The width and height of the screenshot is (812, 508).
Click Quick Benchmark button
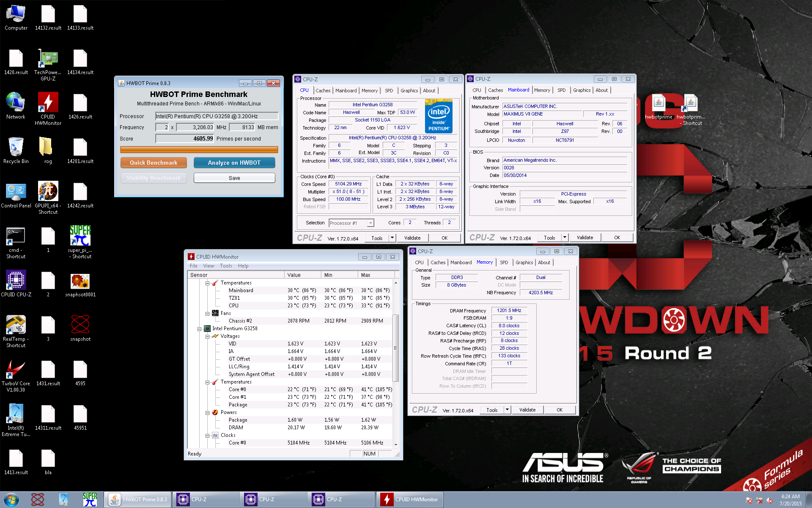pyautogui.click(x=154, y=163)
